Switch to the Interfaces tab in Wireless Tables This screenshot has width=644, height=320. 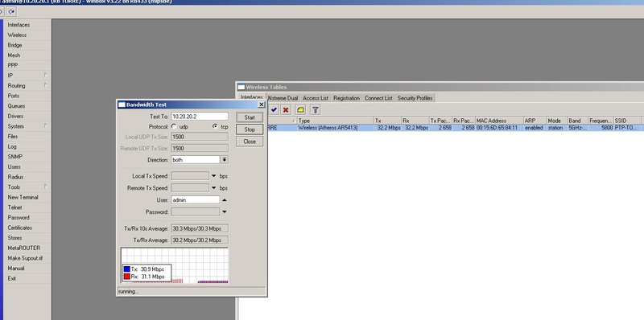click(x=251, y=97)
